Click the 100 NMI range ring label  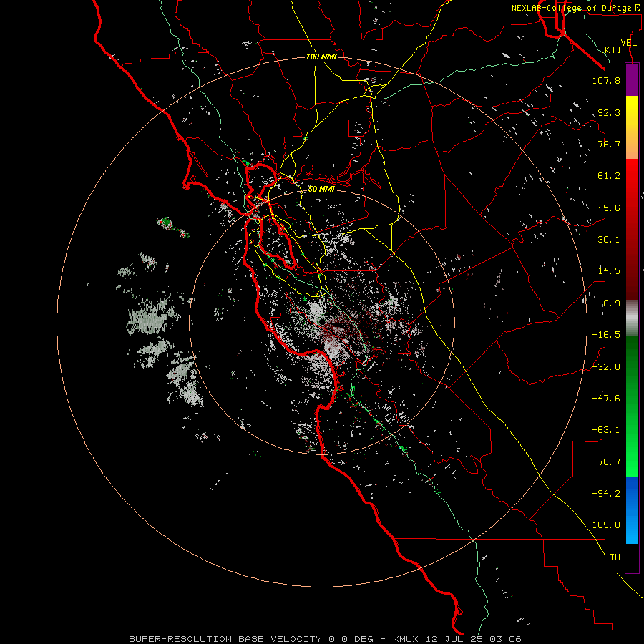pyautogui.click(x=321, y=57)
